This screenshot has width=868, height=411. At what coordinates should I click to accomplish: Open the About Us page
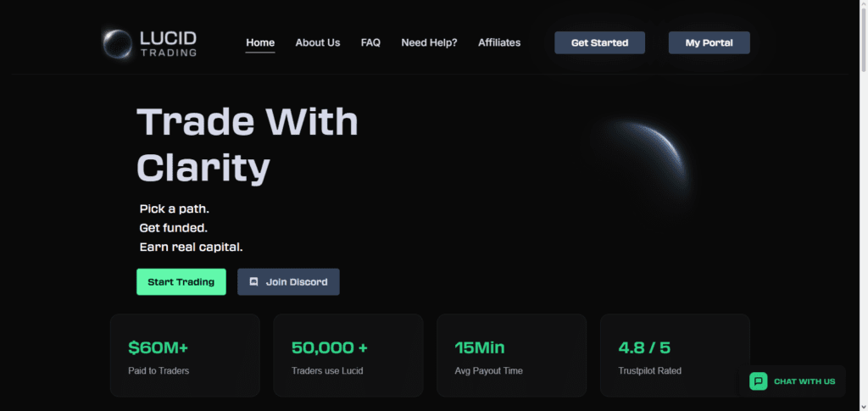[318, 42]
